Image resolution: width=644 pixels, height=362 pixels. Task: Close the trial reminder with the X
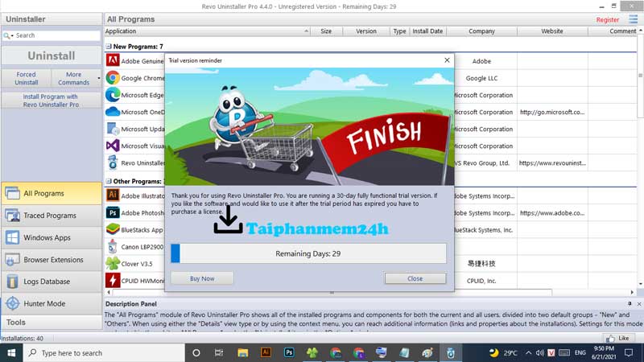click(447, 60)
